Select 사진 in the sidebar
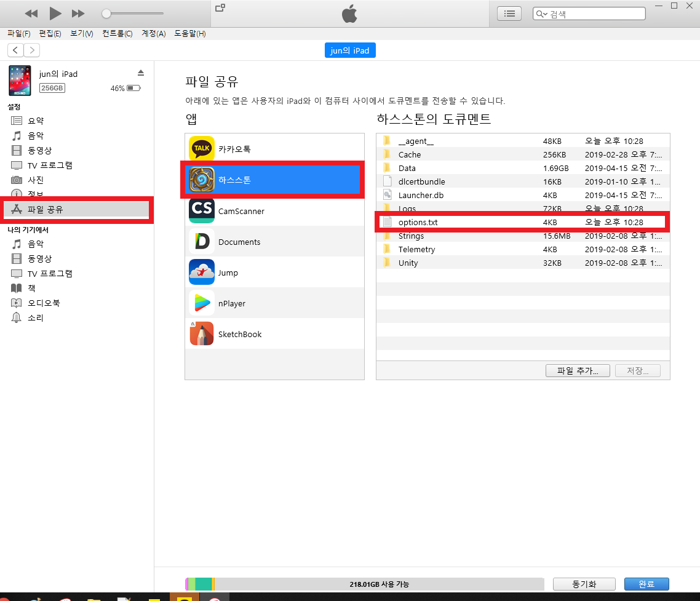This screenshot has height=601, width=700. click(36, 180)
